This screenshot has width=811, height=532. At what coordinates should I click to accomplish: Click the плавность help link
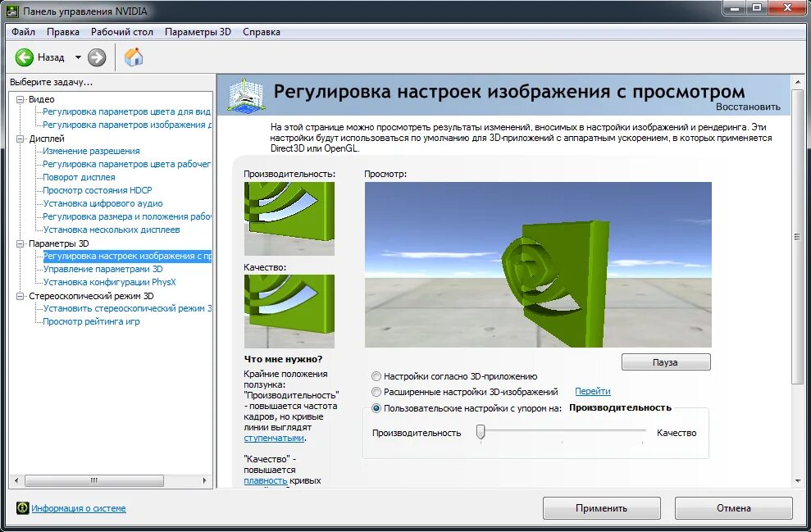[266, 480]
